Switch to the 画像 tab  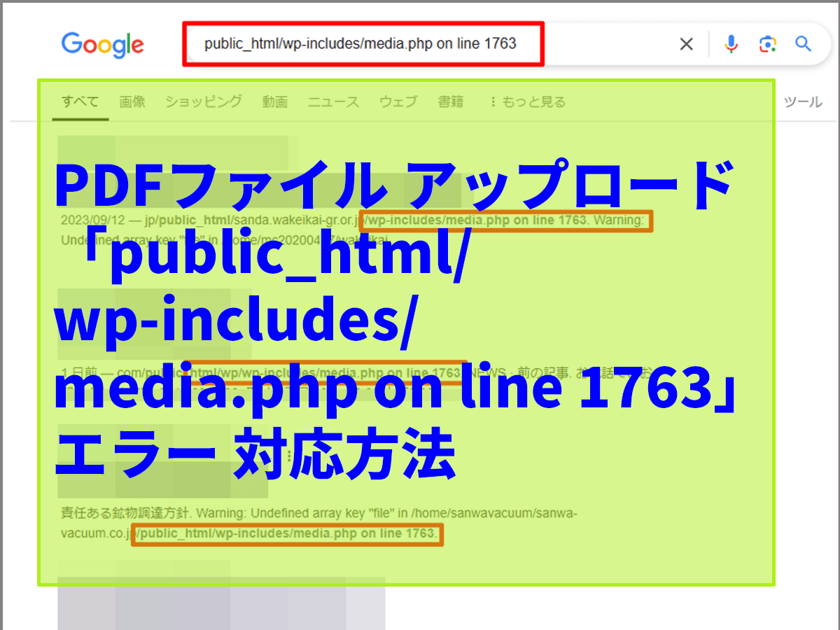pos(132,102)
